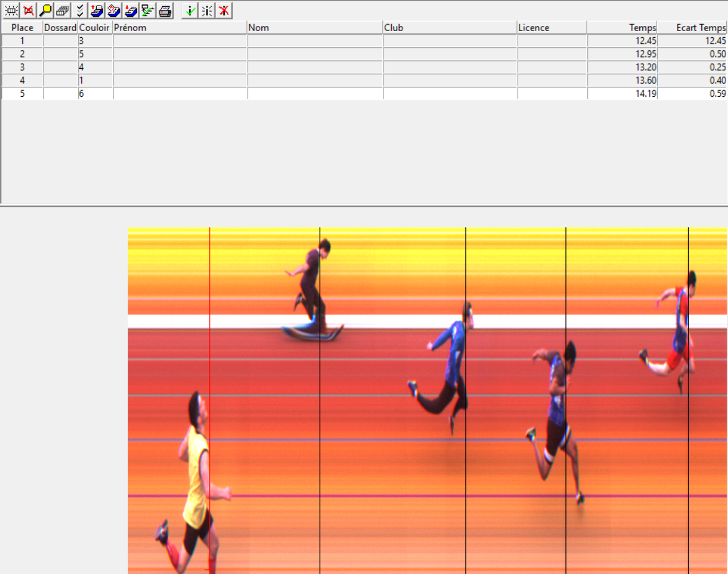Click the card file red up-arrow icon

click(97, 11)
